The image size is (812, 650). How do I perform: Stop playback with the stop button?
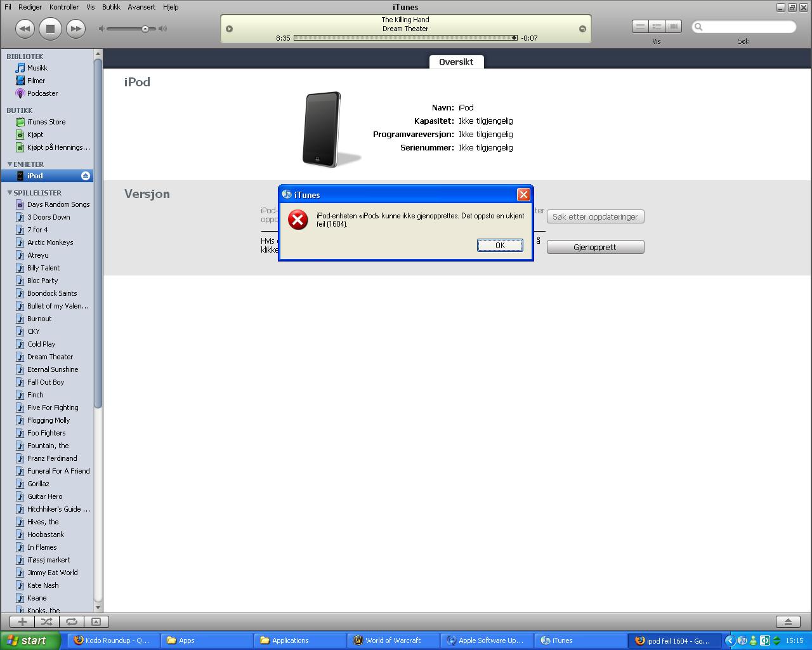click(50, 29)
